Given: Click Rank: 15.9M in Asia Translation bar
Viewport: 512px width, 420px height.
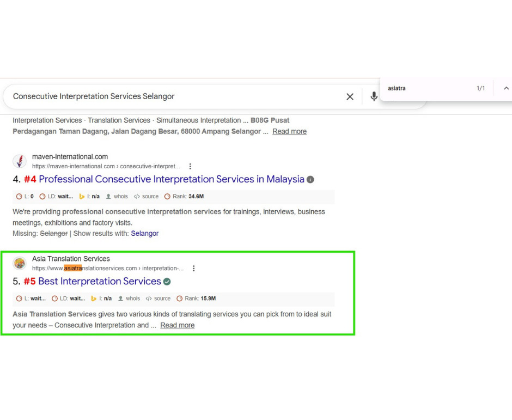Looking at the screenshot, I should coord(196,299).
